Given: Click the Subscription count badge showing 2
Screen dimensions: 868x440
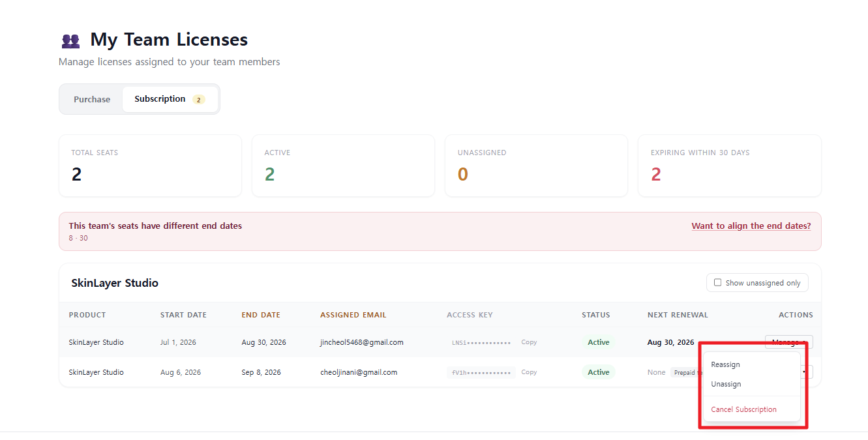Looking at the screenshot, I should coord(198,100).
